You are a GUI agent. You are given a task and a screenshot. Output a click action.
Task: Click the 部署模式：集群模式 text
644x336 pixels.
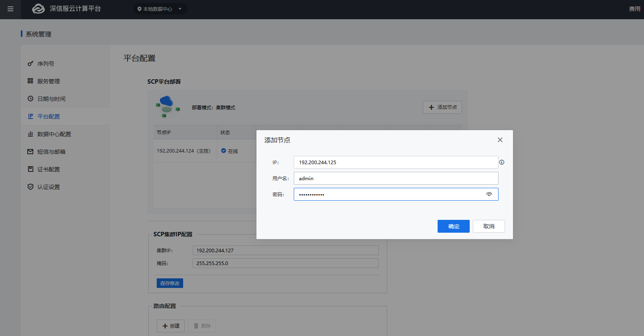tap(214, 108)
